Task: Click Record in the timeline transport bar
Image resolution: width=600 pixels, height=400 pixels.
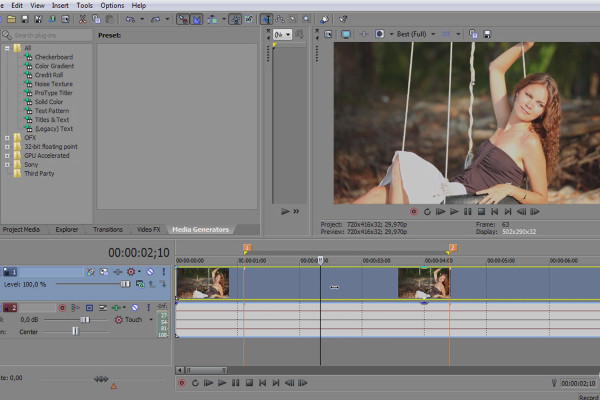Action: (x=182, y=383)
